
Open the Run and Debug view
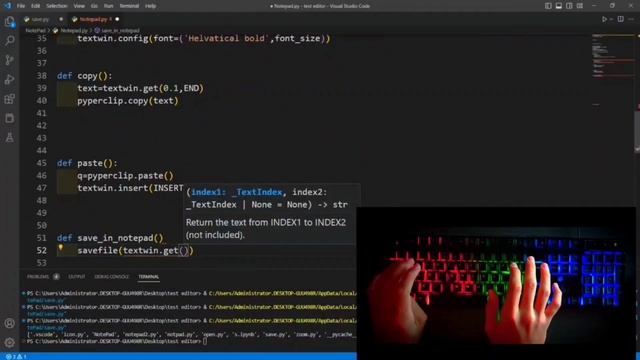click(9, 79)
